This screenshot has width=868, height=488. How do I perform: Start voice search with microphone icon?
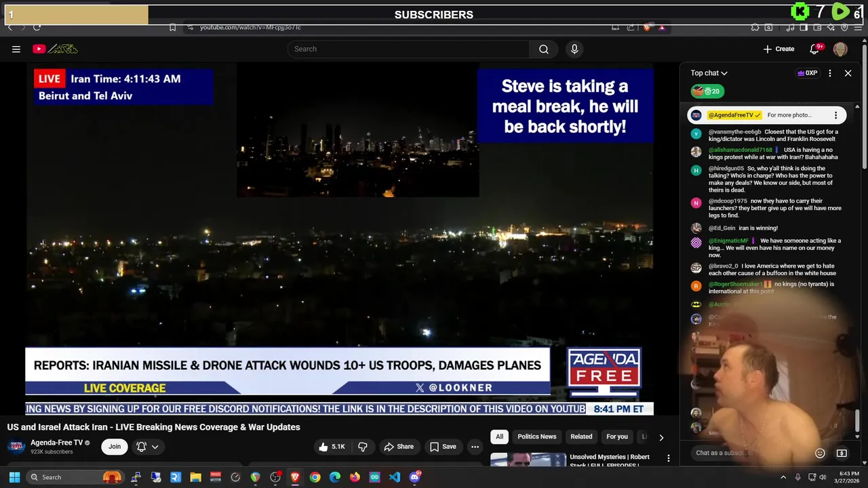click(574, 49)
